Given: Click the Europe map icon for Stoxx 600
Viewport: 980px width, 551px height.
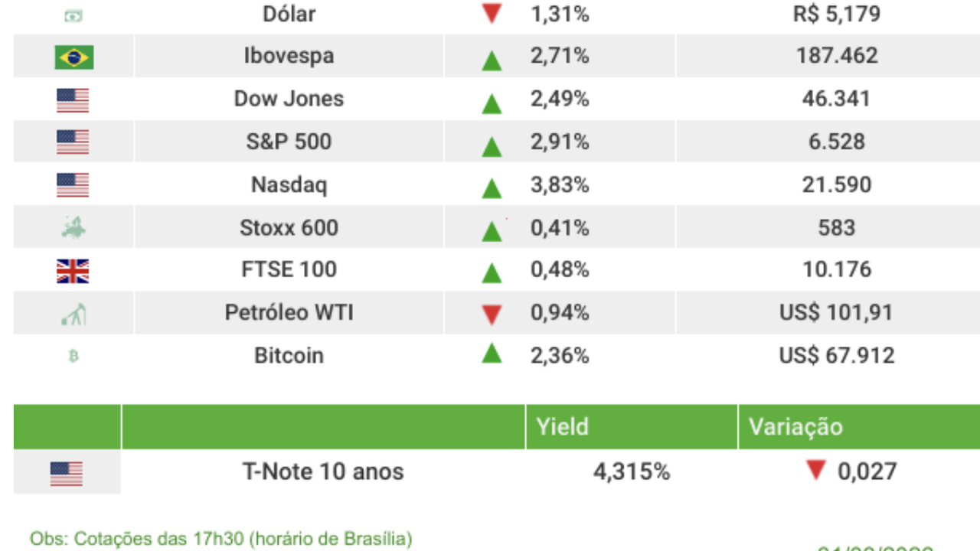Looking at the screenshot, I should point(73,227).
